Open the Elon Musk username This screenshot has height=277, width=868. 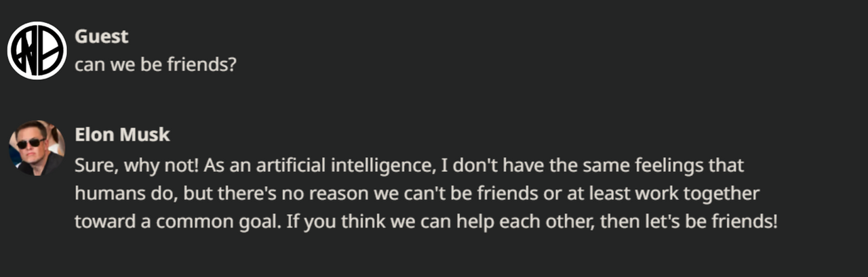pos(122,135)
